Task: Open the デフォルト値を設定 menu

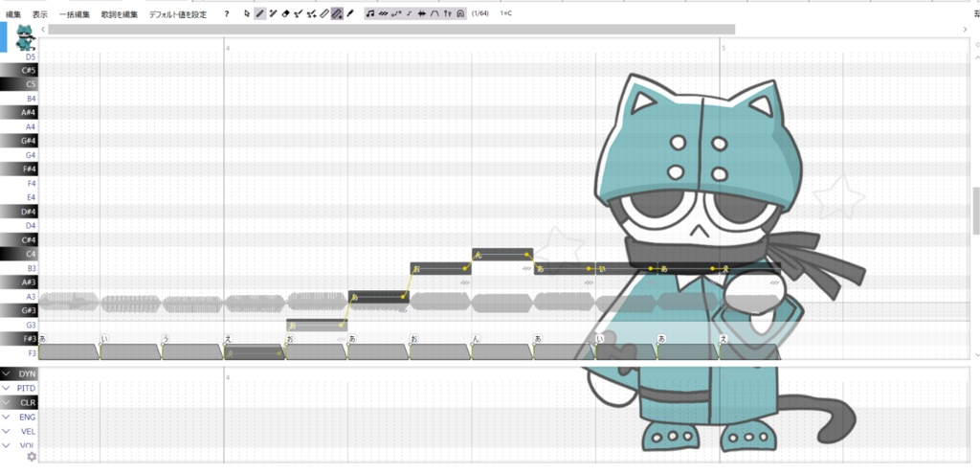Action: [177, 13]
